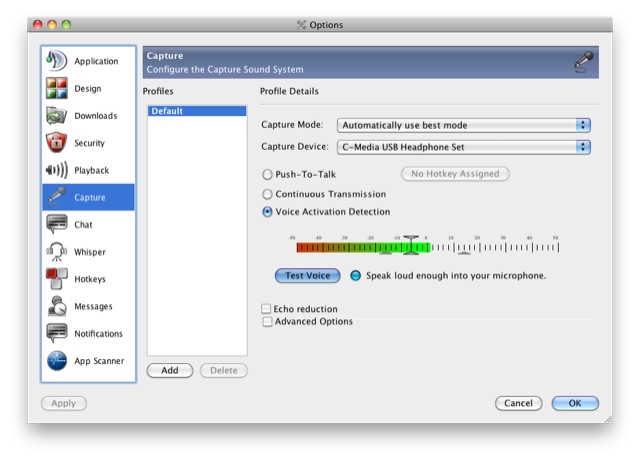Select the Default profile in list
The width and height of the screenshot is (640, 461).
[x=196, y=111]
